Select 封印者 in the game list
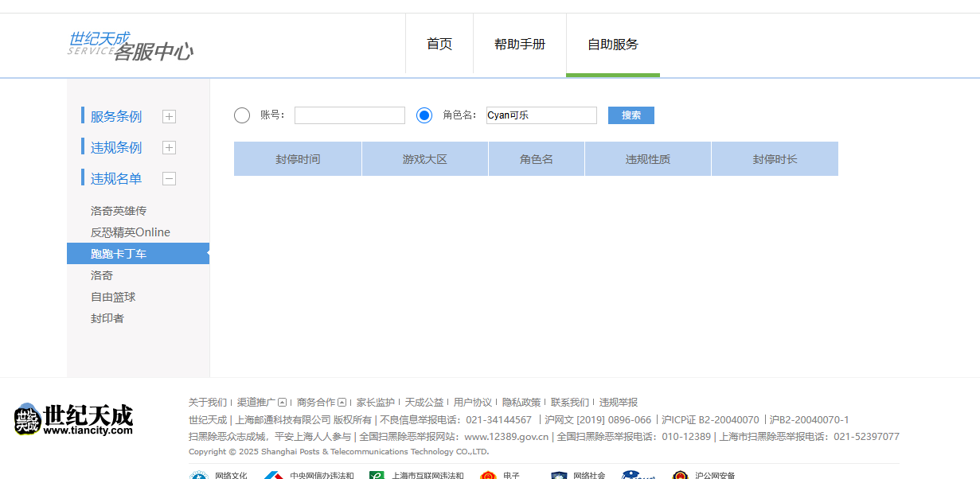 107,318
